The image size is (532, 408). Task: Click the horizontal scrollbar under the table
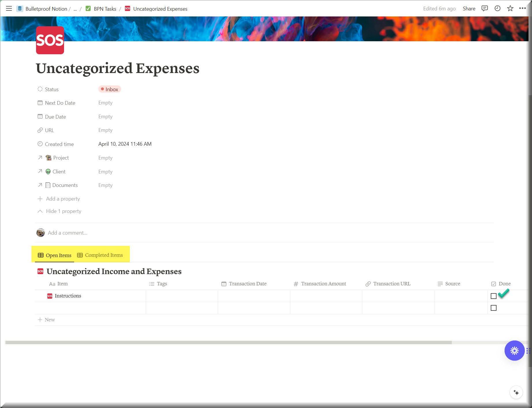pos(228,343)
